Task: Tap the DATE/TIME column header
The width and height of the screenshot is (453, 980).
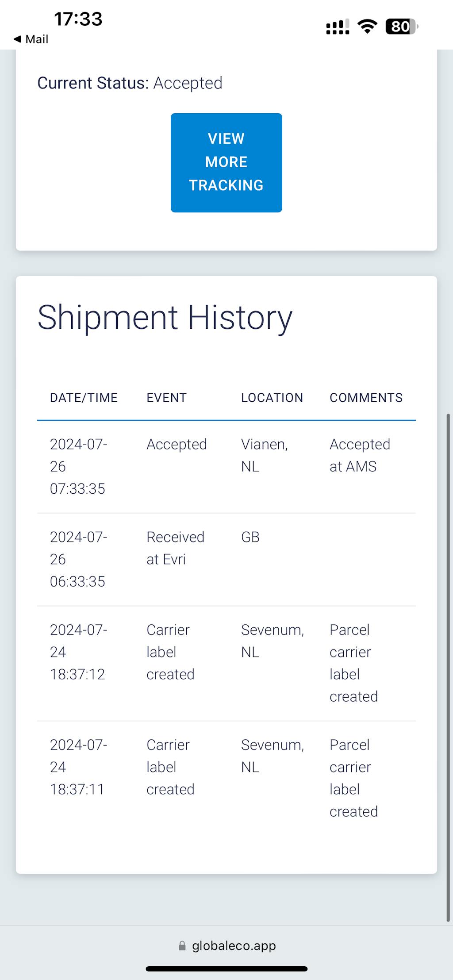Action: (x=84, y=398)
